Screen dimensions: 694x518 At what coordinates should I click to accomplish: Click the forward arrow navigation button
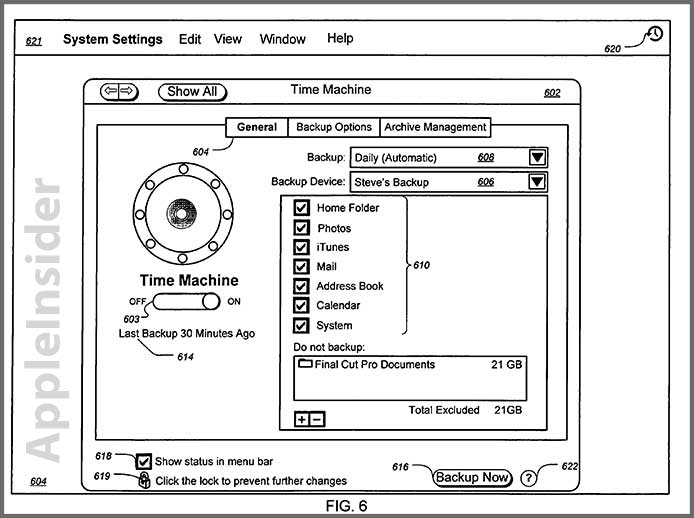pyautogui.click(x=128, y=91)
